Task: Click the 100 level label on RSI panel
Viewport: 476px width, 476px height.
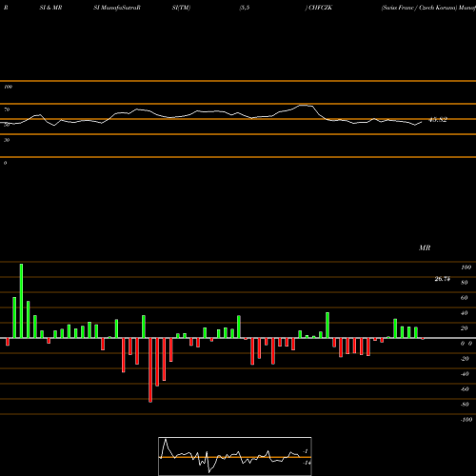Action: (8, 87)
